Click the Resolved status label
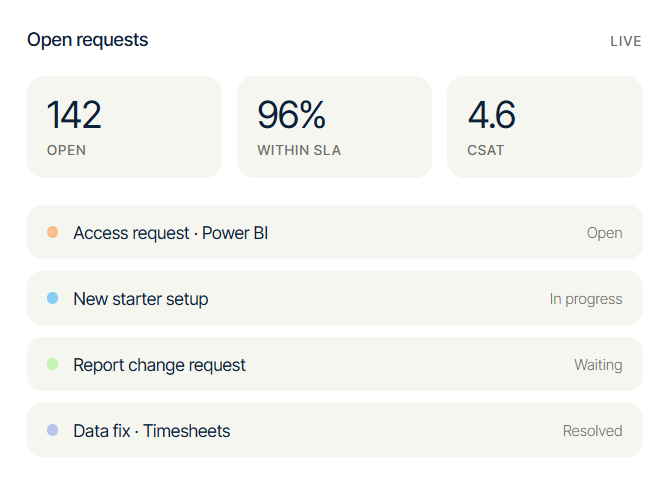This screenshot has width=670, height=486. tap(592, 431)
